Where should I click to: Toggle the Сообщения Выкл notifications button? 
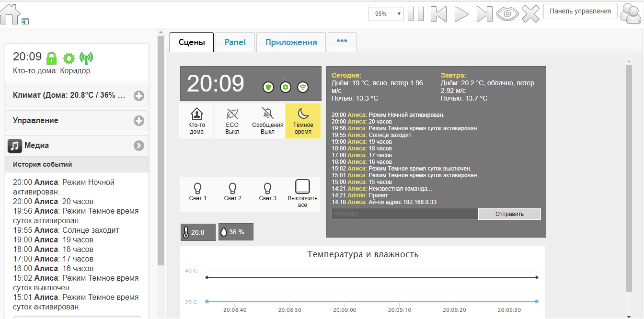(x=267, y=121)
